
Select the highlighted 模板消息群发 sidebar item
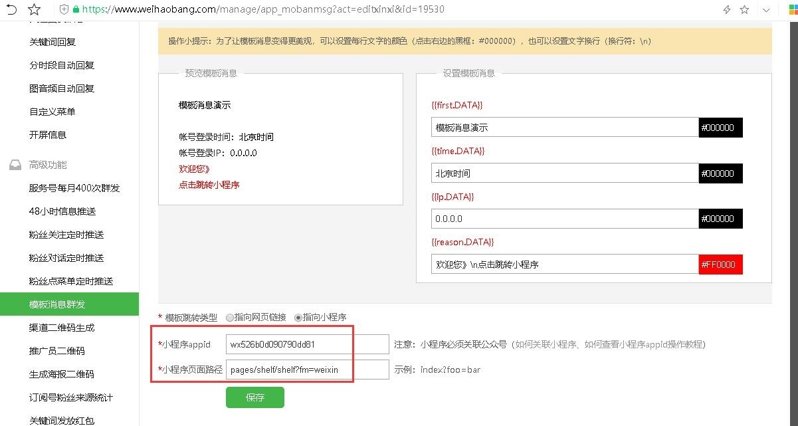[69, 304]
